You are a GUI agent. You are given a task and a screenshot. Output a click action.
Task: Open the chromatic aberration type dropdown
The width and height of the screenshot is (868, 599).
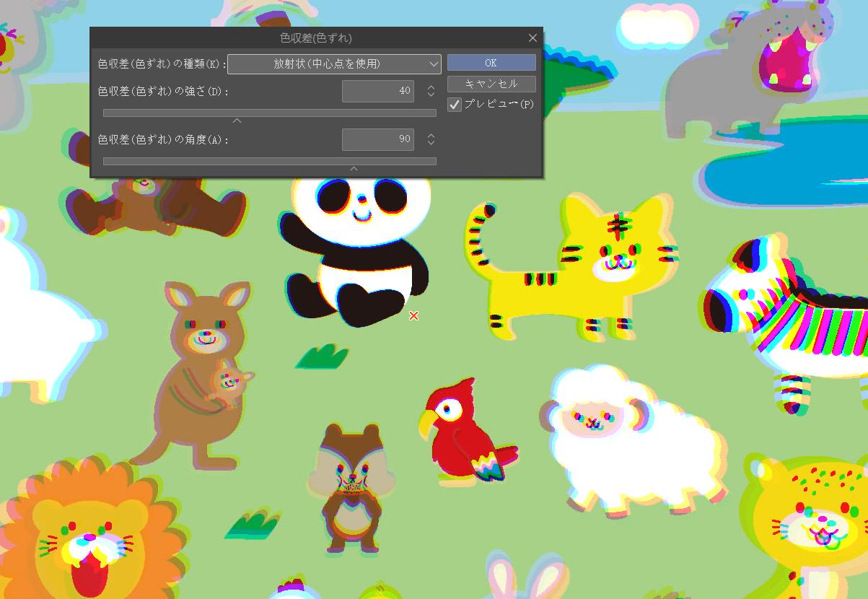coord(334,64)
